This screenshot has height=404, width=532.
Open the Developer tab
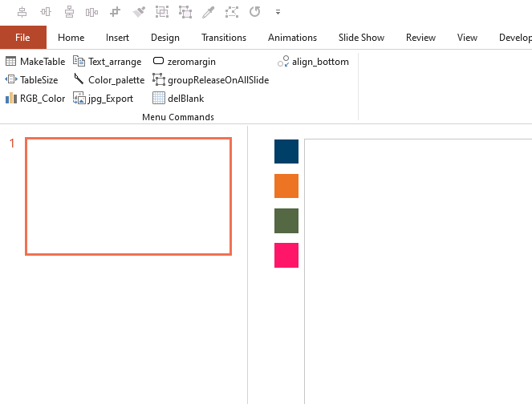[x=515, y=38]
